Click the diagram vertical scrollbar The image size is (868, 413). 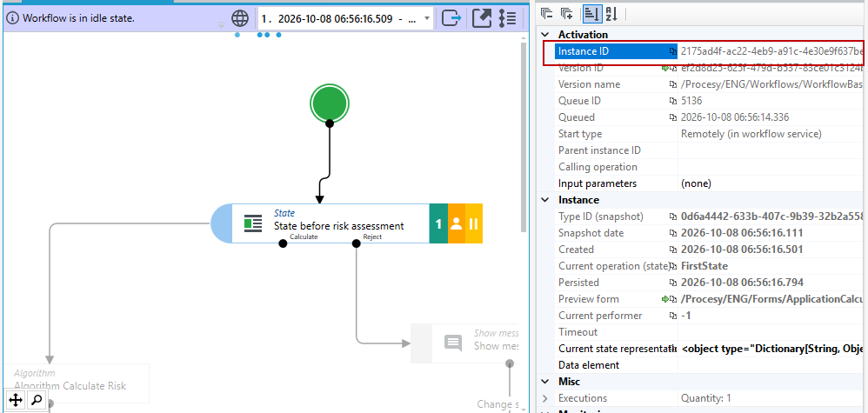523,138
